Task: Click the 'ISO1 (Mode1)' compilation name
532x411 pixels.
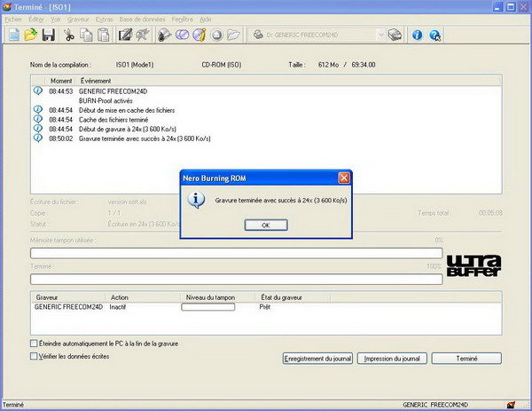Action: coord(135,65)
